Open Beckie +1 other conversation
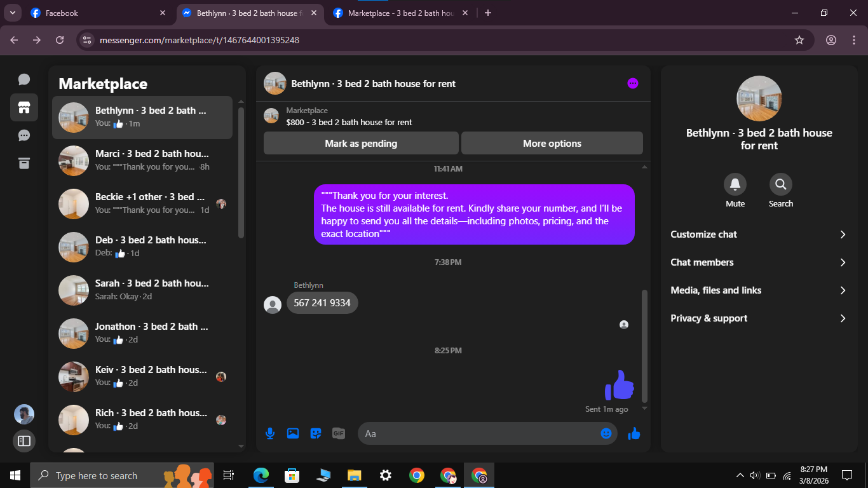This screenshot has width=868, height=488. tap(142, 204)
